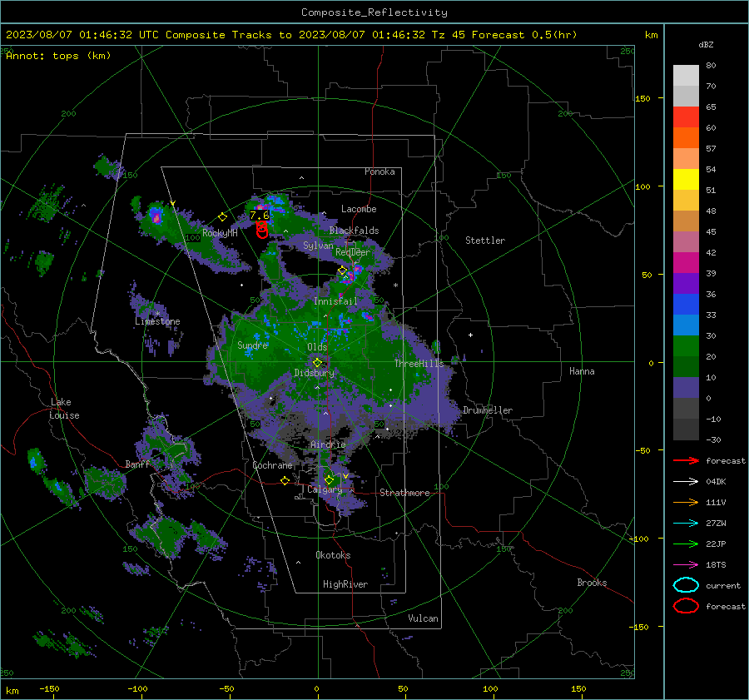Select the bright yellow 54 dBZ swatch
Viewport: 749px width, 700px height.
point(686,179)
